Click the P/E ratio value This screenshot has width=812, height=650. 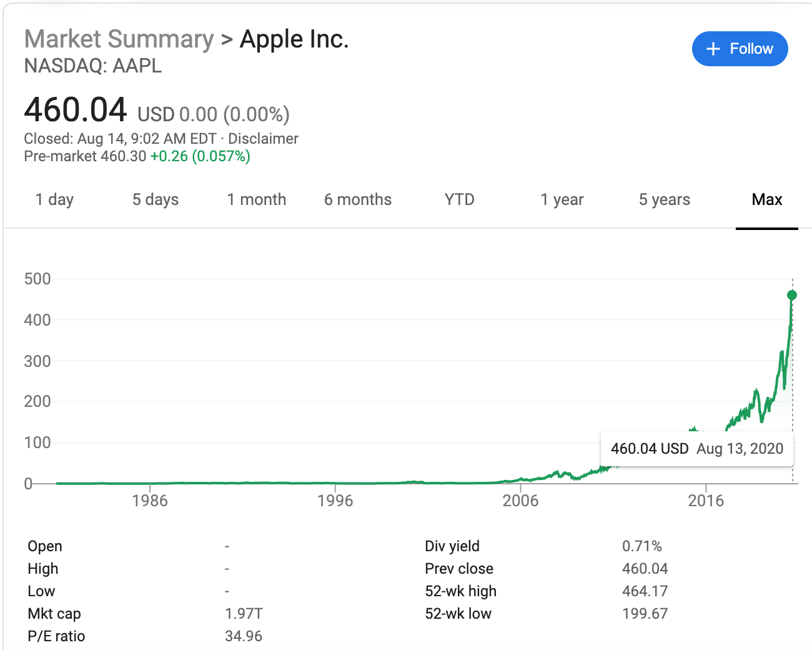(x=244, y=636)
